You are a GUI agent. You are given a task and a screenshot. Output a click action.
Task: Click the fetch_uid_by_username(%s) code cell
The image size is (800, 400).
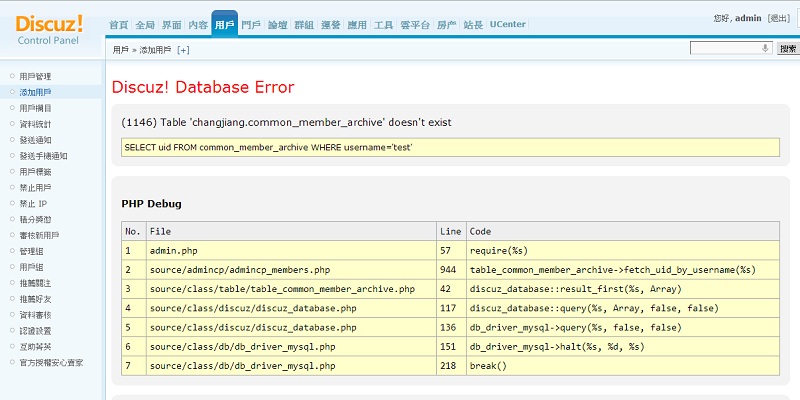623,270
